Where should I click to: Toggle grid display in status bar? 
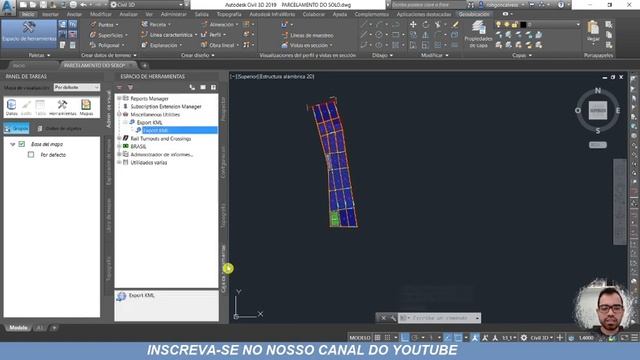tap(378, 338)
